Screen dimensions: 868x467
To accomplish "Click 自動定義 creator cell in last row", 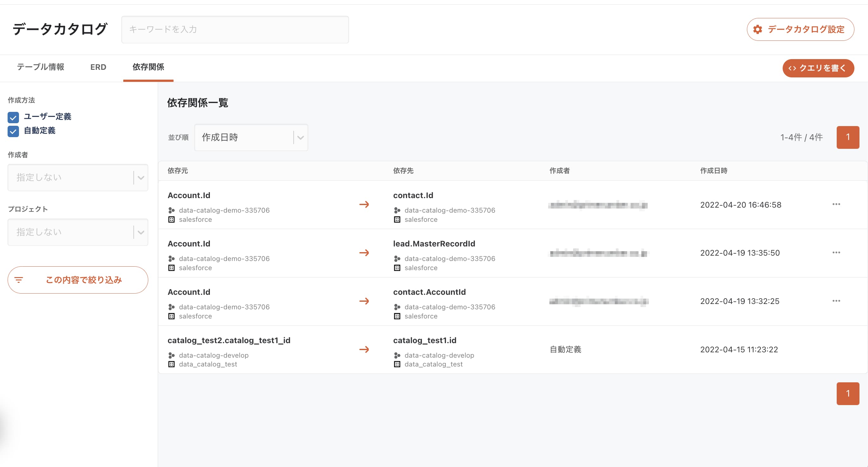I will tap(565, 349).
